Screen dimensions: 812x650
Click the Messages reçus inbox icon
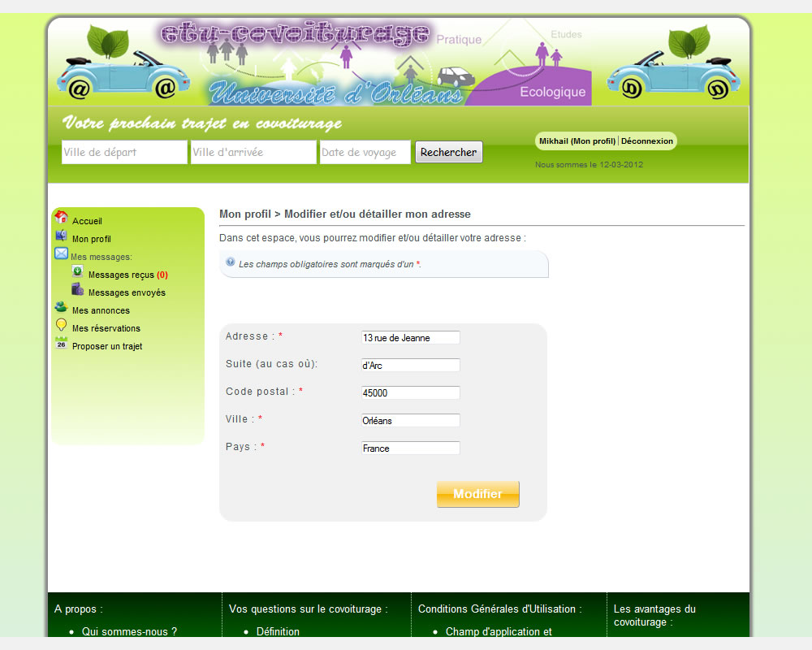[77, 271]
